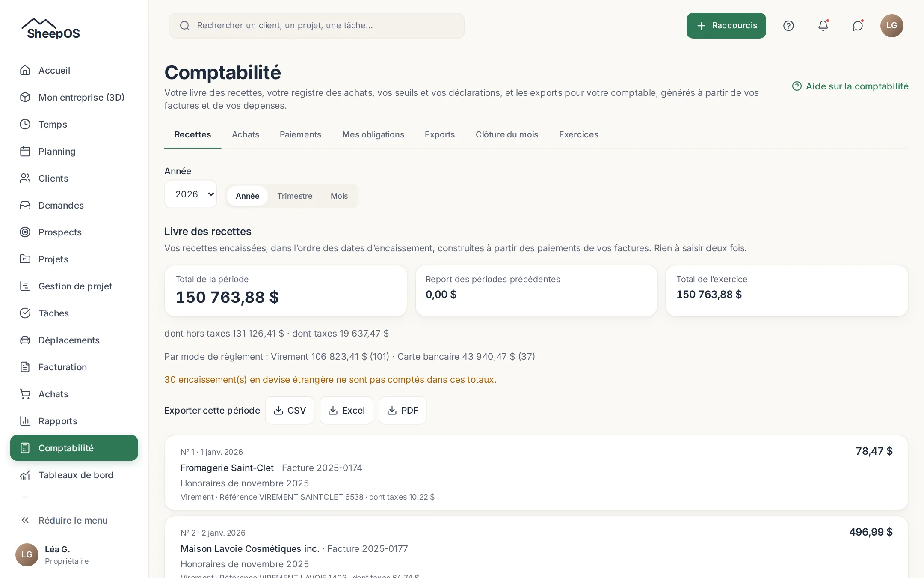
Task: Open the Clôture du mois tab
Action: click(507, 134)
